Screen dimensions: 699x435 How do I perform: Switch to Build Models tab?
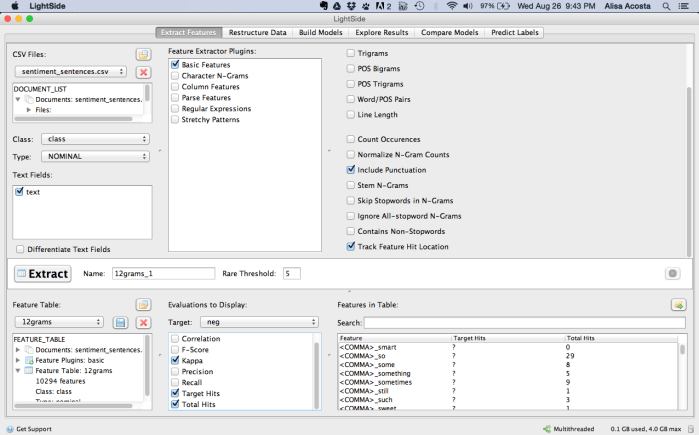point(321,33)
